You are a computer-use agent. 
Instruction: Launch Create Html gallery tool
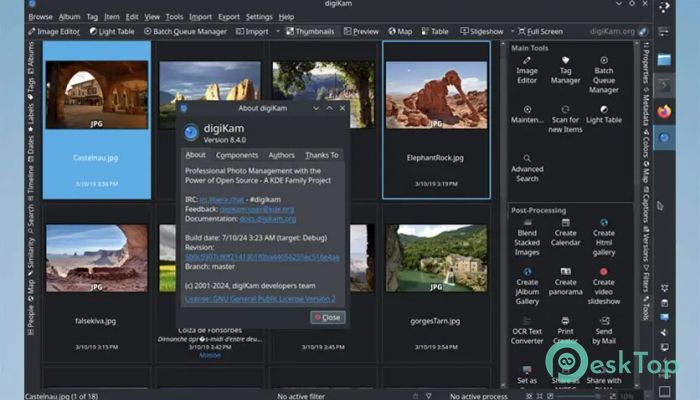[604, 237]
